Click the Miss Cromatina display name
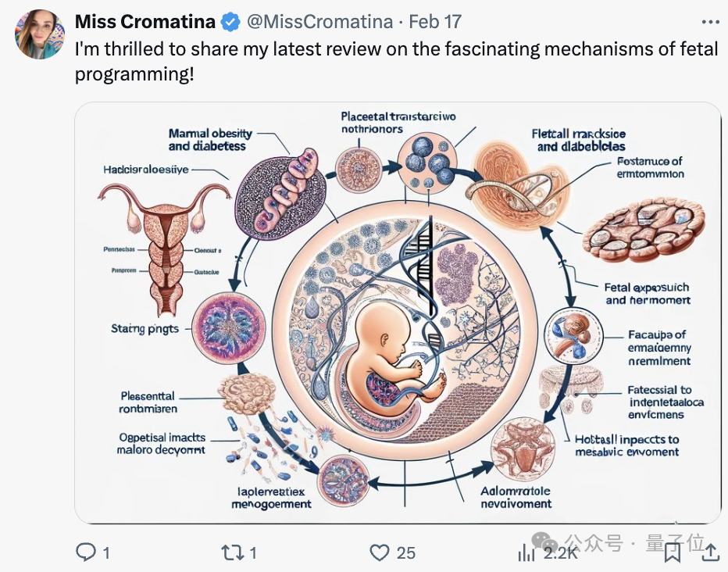 (x=146, y=22)
